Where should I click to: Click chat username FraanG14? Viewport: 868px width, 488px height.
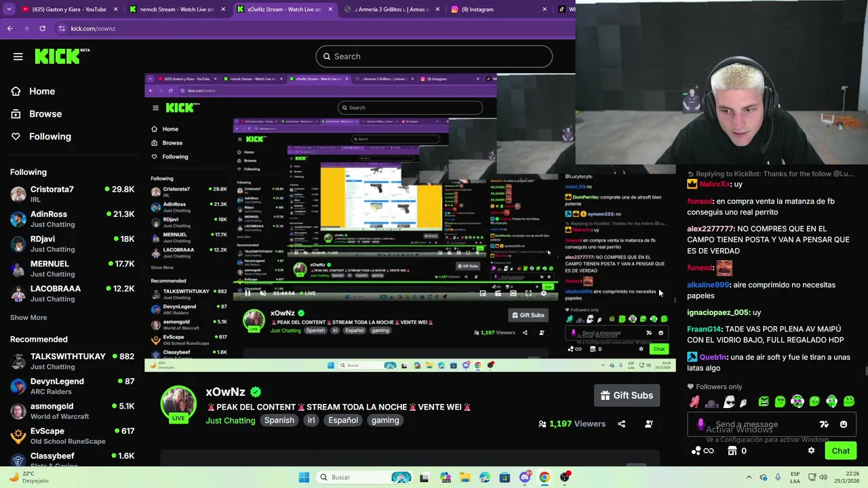coord(705,329)
